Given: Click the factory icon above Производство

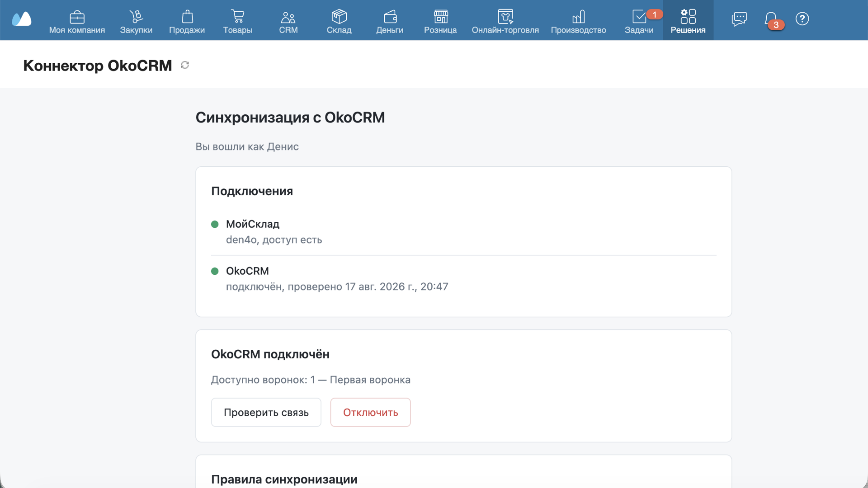Looking at the screenshot, I should coord(579,17).
